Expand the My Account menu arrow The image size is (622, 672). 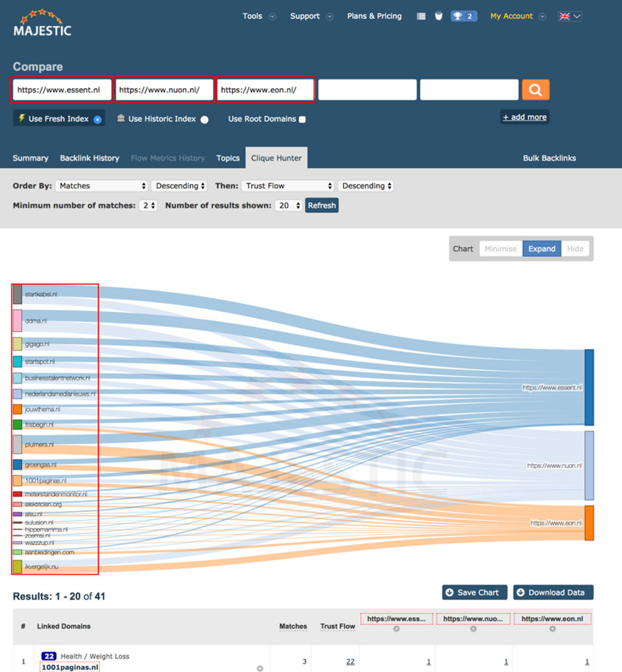click(x=542, y=17)
